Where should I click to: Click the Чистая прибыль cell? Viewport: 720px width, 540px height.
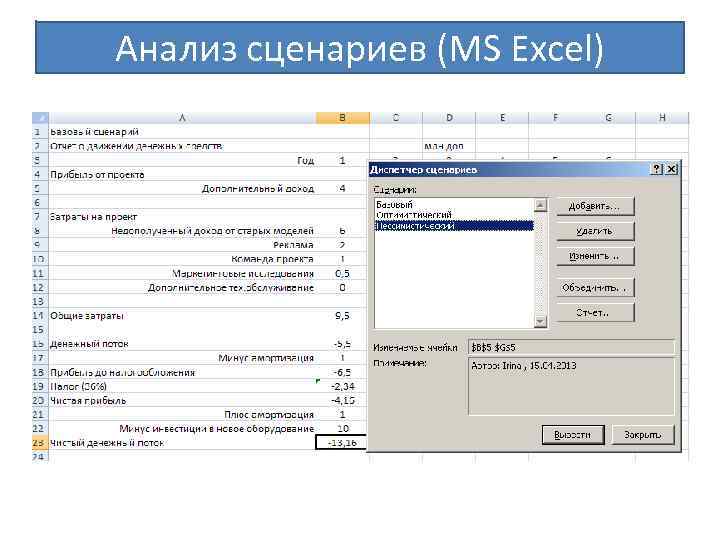(182, 400)
